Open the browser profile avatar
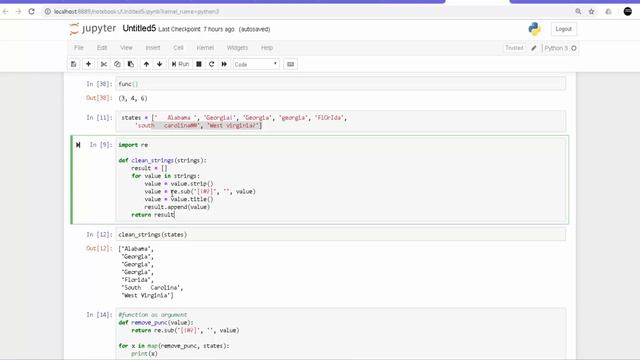The image size is (640, 360). (x=628, y=11)
